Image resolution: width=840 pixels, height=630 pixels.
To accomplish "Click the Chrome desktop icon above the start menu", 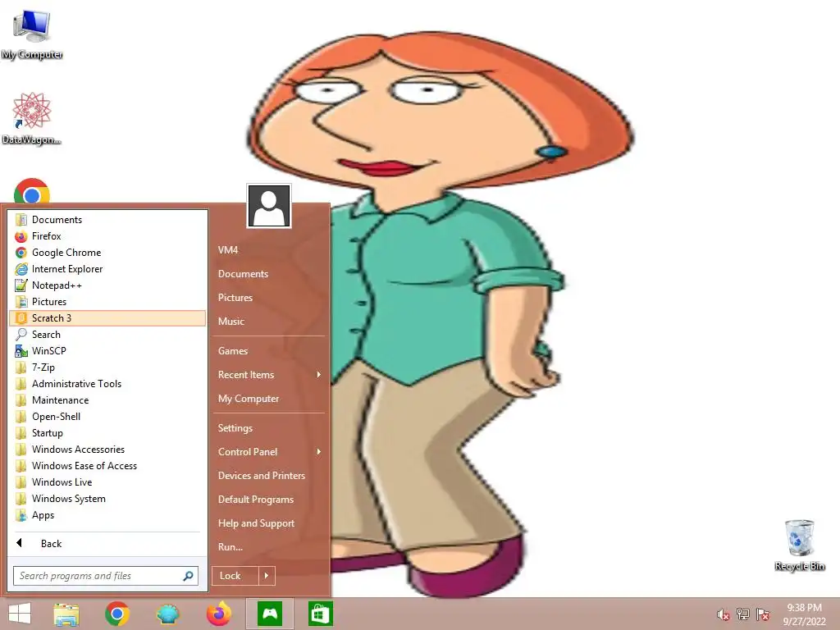I will [32, 191].
